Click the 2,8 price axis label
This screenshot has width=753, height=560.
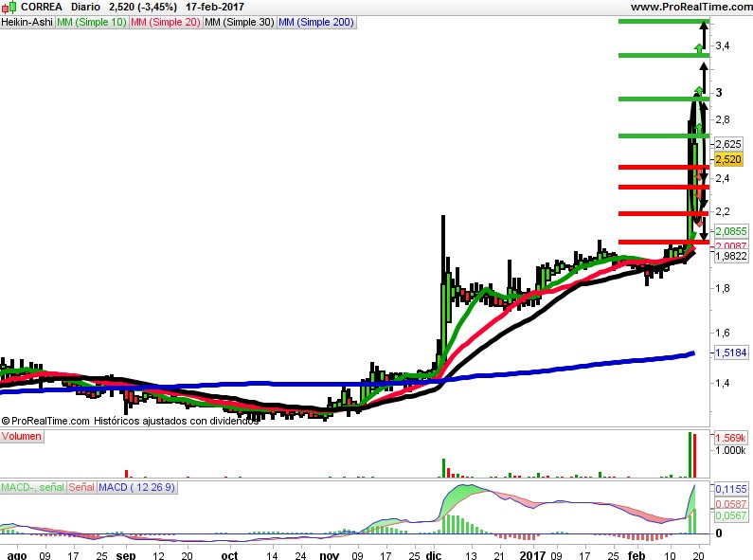pyautogui.click(x=723, y=119)
